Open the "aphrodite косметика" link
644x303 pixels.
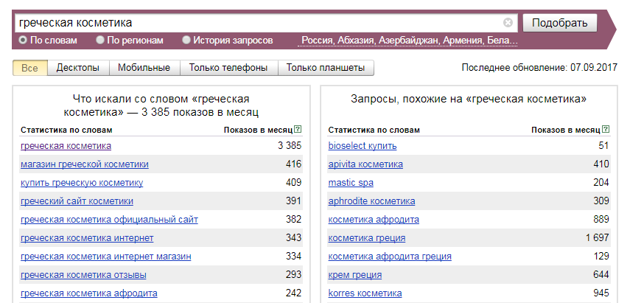pos(371,201)
